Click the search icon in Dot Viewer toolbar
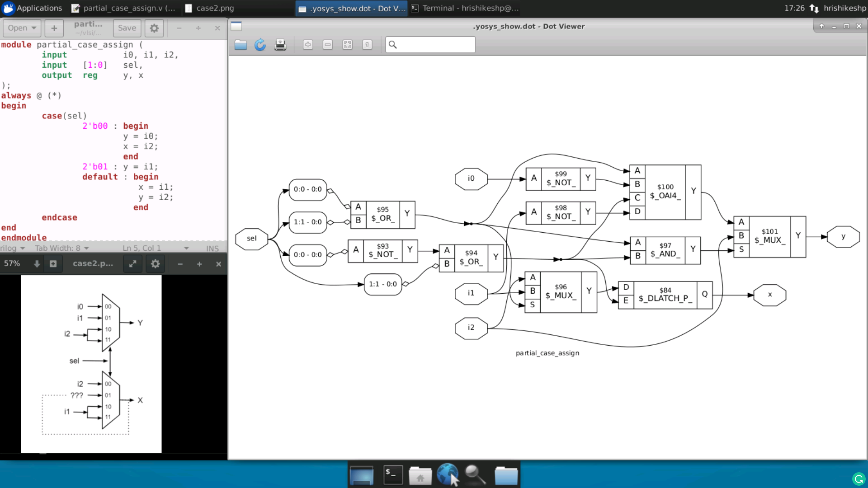The height and width of the screenshot is (488, 868). (393, 45)
